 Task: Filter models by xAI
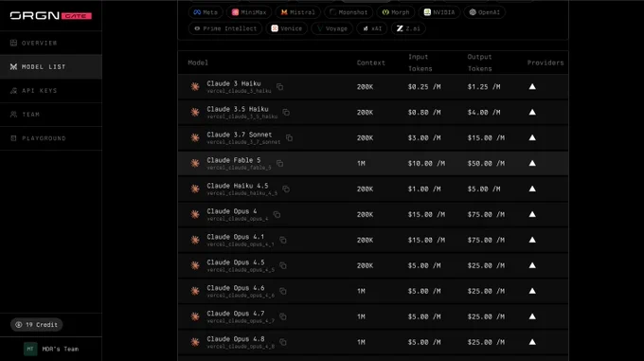tap(372, 28)
